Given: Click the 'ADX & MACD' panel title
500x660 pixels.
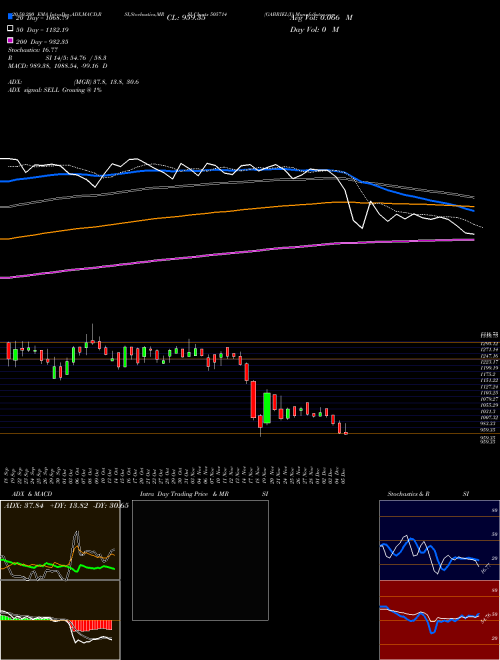Looking at the screenshot, I should pos(32,494).
